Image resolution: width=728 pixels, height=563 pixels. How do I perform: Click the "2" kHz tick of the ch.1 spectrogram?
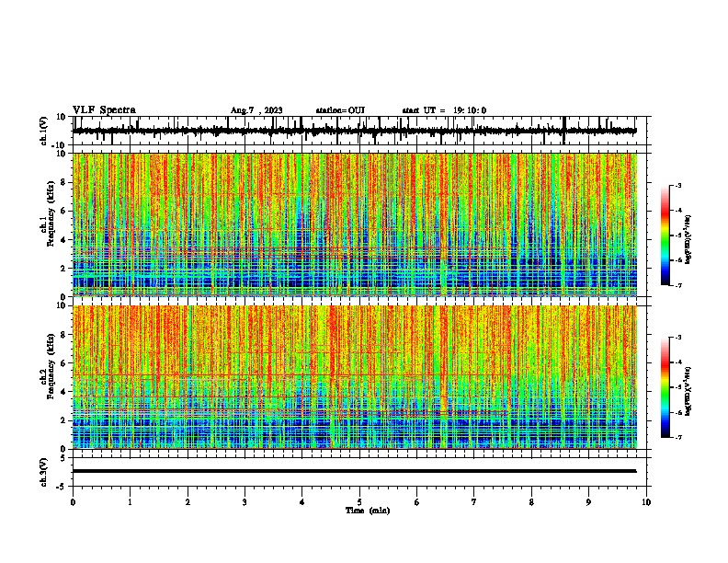[x=63, y=268]
